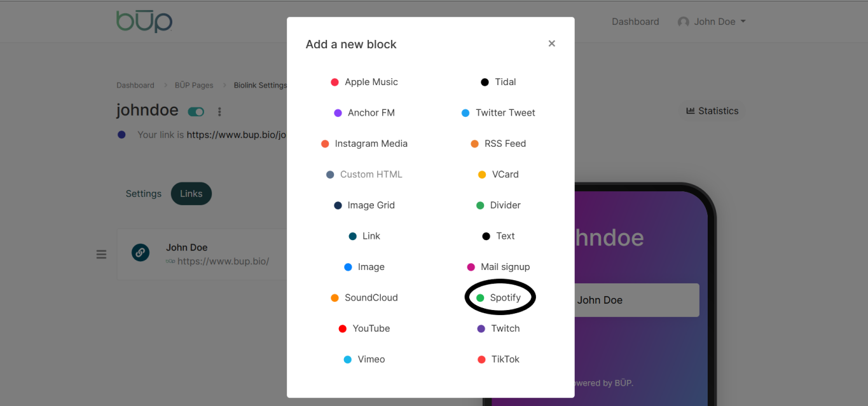The image size is (868, 406).
Task: Add a TikTok block
Action: pyautogui.click(x=499, y=359)
